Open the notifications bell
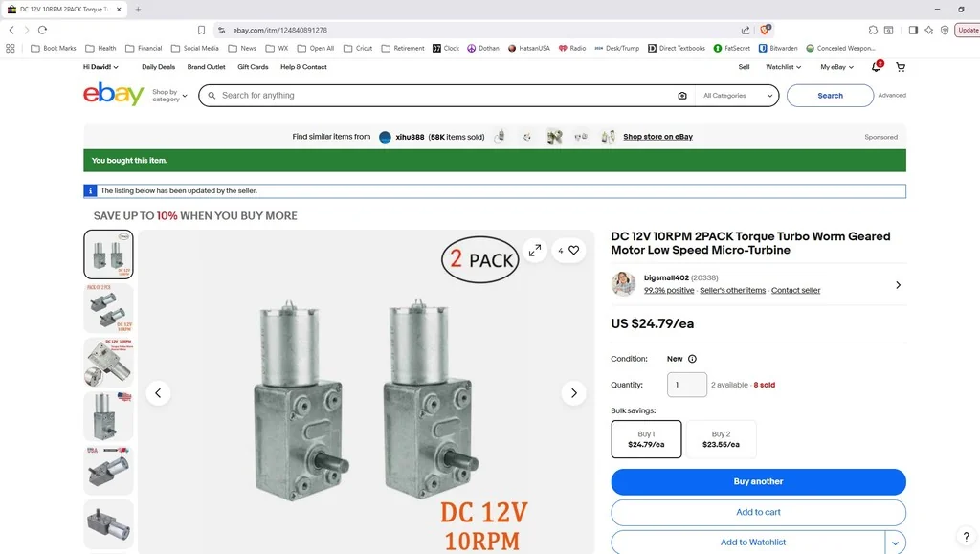This screenshot has height=554, width=980. (876, 67)
